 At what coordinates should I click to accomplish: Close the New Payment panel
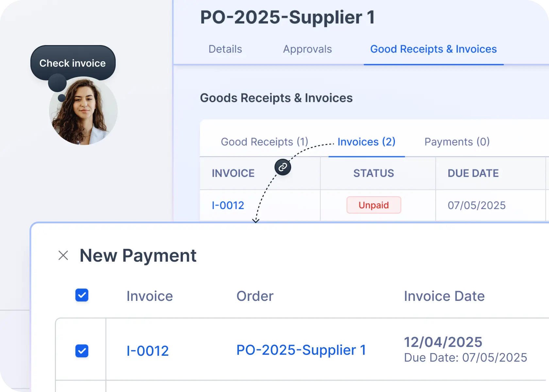point(63,255)
